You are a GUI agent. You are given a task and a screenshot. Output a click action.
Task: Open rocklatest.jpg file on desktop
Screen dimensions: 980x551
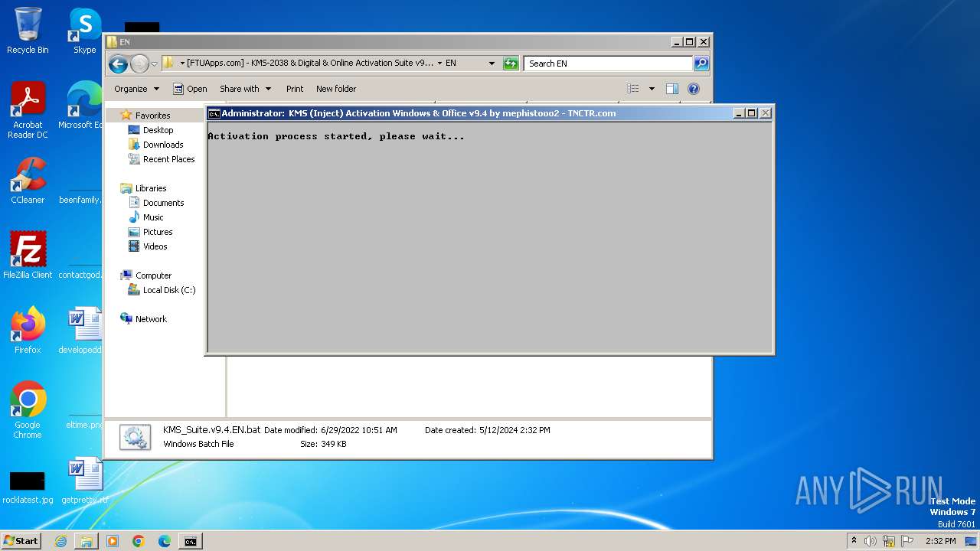point(28,485)
